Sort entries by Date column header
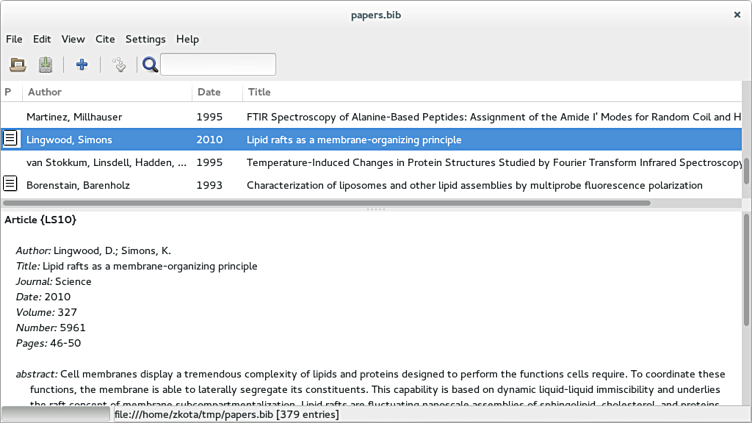752x423 pixels. pos(216,92)
